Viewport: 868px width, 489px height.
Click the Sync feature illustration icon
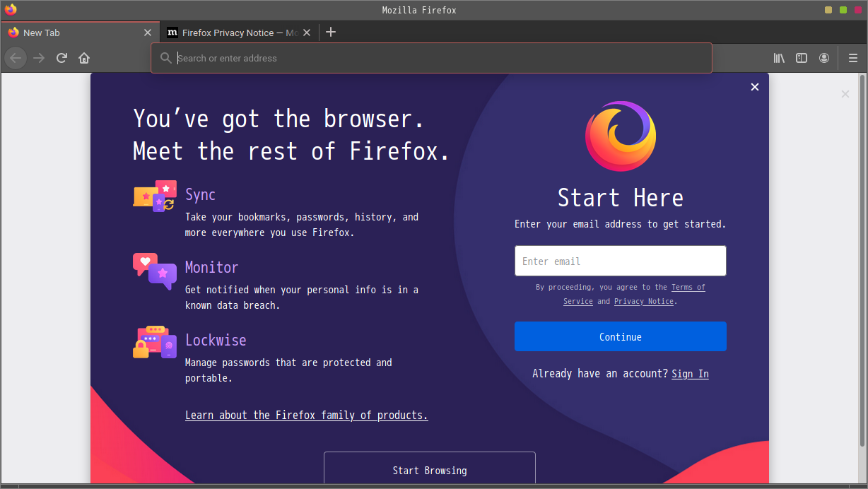pos(155,196)
